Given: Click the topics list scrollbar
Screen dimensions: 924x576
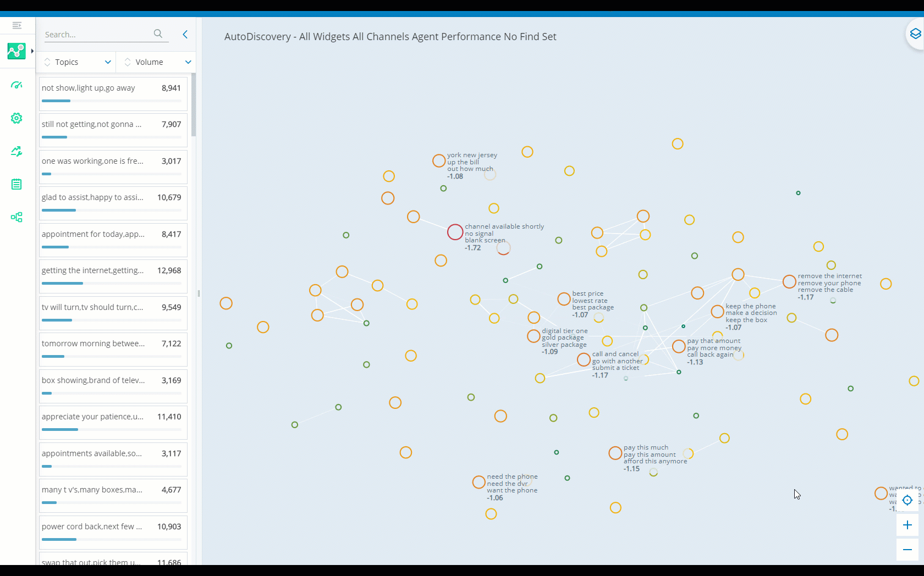Looking at the screenshot, I should coord(194,105).
